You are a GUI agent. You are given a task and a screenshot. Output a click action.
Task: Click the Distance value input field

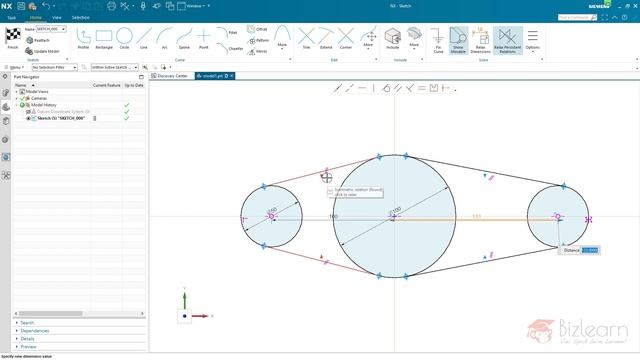click(x=590, y=250)
